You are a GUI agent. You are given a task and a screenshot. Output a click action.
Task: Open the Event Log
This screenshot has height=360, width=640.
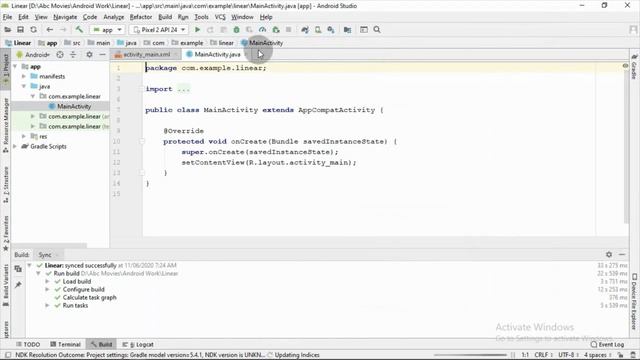pos(607,344)
